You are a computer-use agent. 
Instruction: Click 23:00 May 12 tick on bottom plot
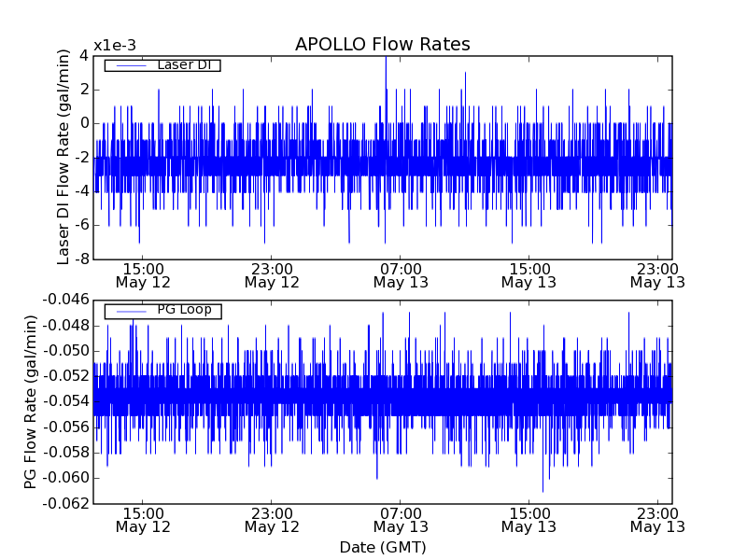[x=272, y=520]
